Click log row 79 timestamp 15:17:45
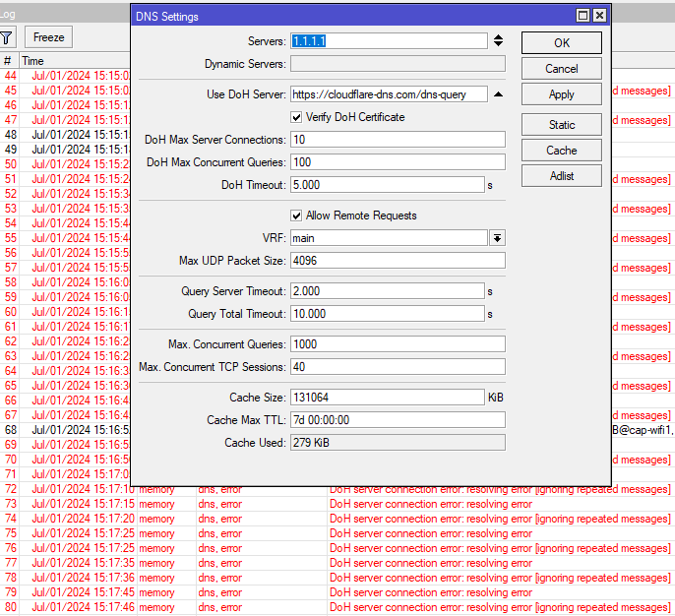This screenshot has height=616, width=675. coord(83,592)
